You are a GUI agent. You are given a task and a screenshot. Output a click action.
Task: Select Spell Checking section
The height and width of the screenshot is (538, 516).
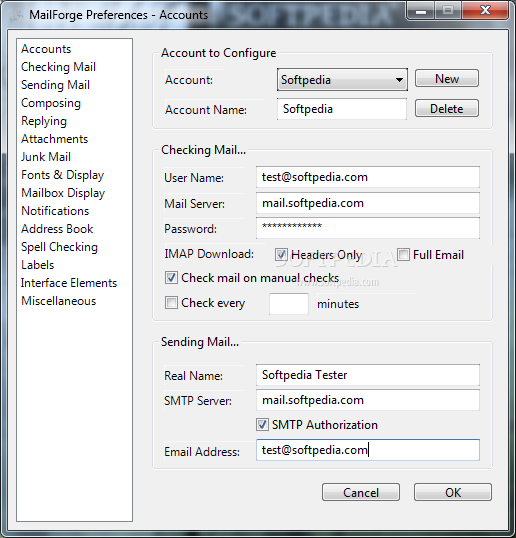[59, 247]
